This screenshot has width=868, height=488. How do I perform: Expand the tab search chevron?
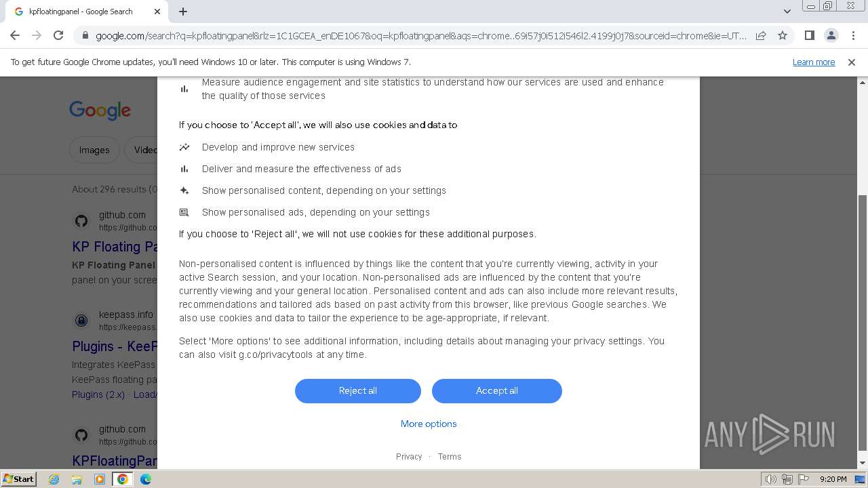pos(787,12)
